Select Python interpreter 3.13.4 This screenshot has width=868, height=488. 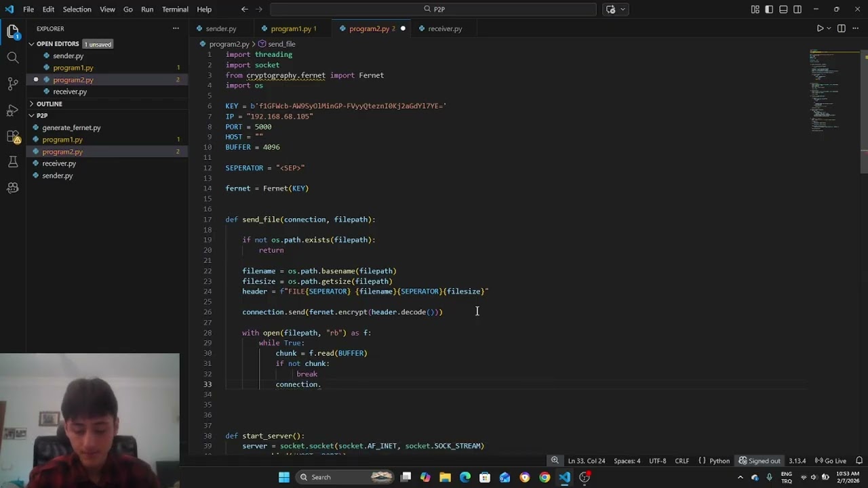pyautogui.click(x=797, y=461)
